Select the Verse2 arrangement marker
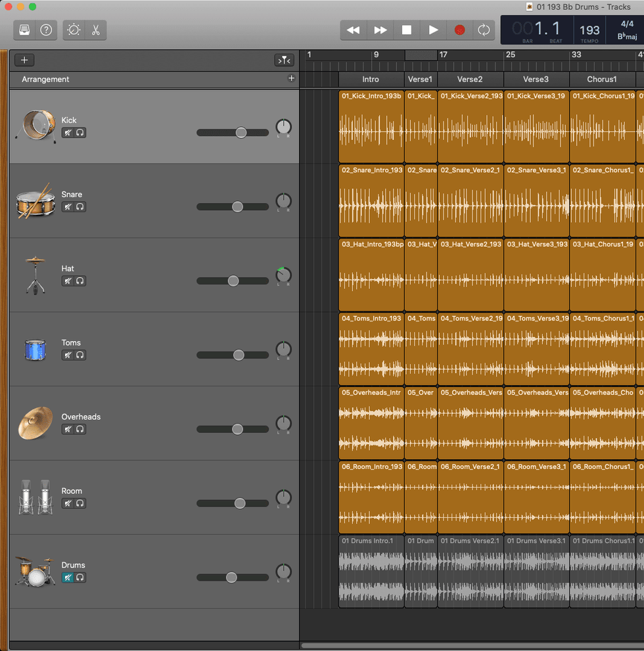644x651 pixels. 470,79
